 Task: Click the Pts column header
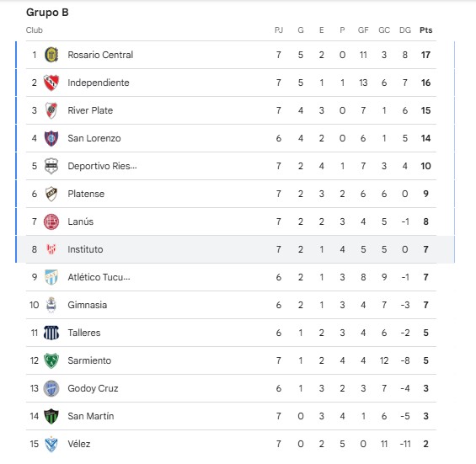426,30
